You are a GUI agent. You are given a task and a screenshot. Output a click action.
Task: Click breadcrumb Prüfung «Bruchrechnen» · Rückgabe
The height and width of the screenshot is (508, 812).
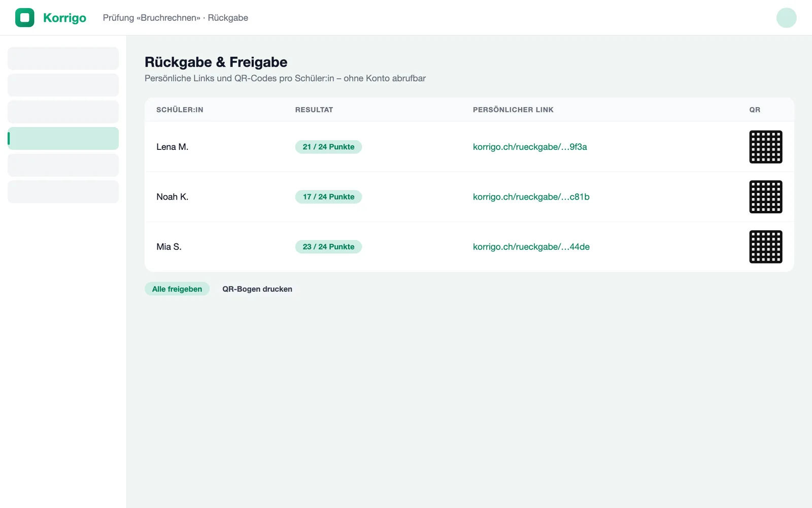[176, 18]
